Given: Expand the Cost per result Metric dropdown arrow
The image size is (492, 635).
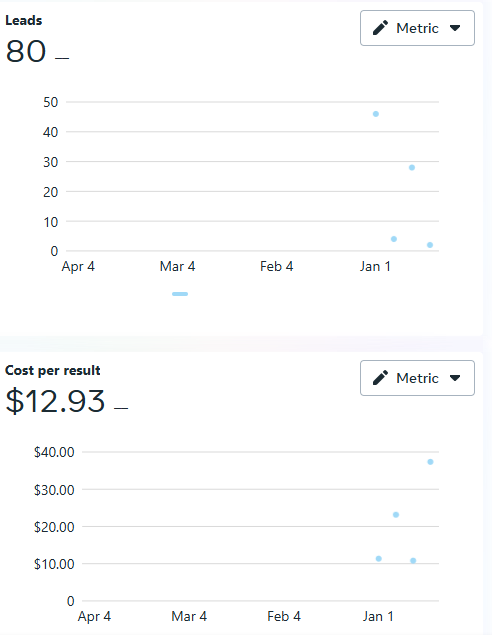Looking at the screenshot, I should click(455, 378).
